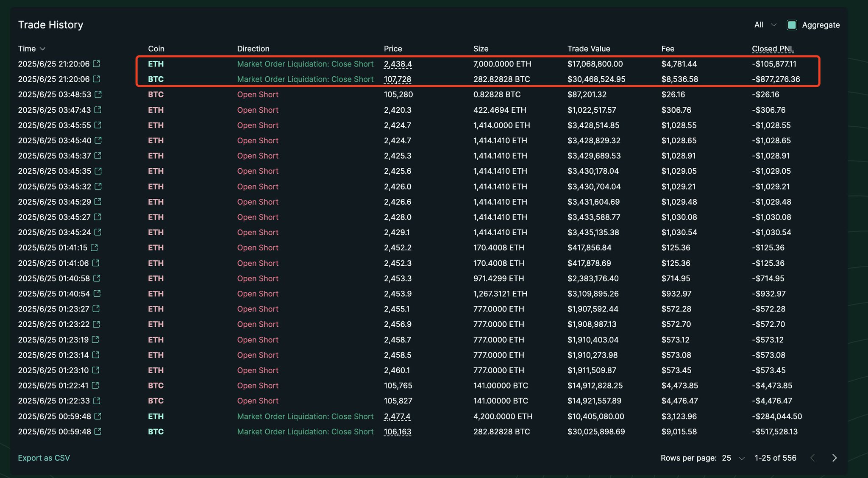Click BTC coin in 01:22:41 row
Image resolution: width=868 pixels, height=478 pixels.
(x=156, y=386)
